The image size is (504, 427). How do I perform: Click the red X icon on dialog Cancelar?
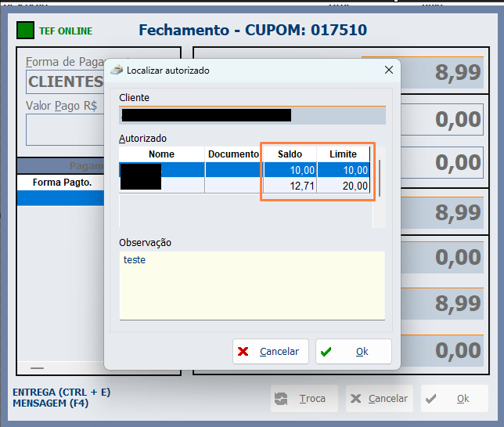pyautogui.click(x=244, y=352)
